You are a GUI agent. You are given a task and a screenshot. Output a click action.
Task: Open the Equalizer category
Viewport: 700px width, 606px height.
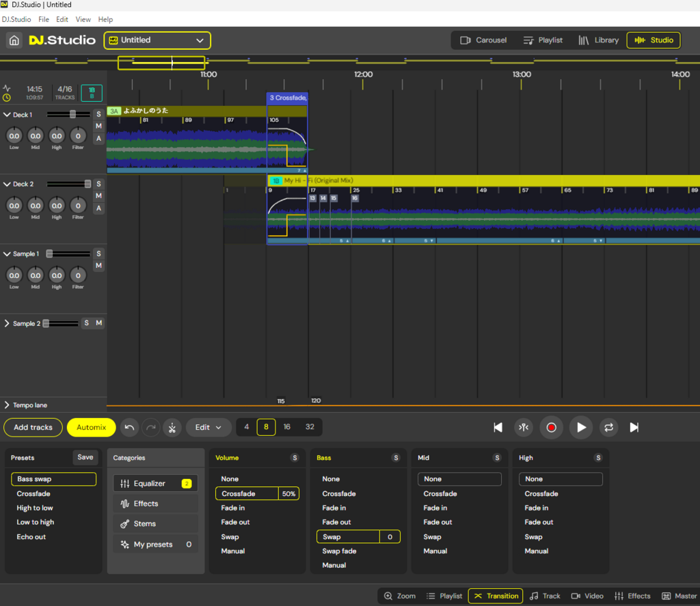[x=155, y=484]
